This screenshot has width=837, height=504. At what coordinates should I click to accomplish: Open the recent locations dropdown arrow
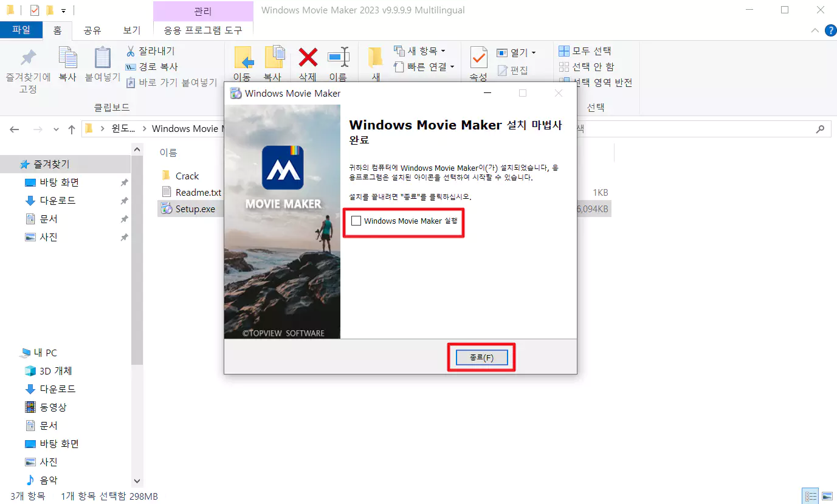coord(57,129)
